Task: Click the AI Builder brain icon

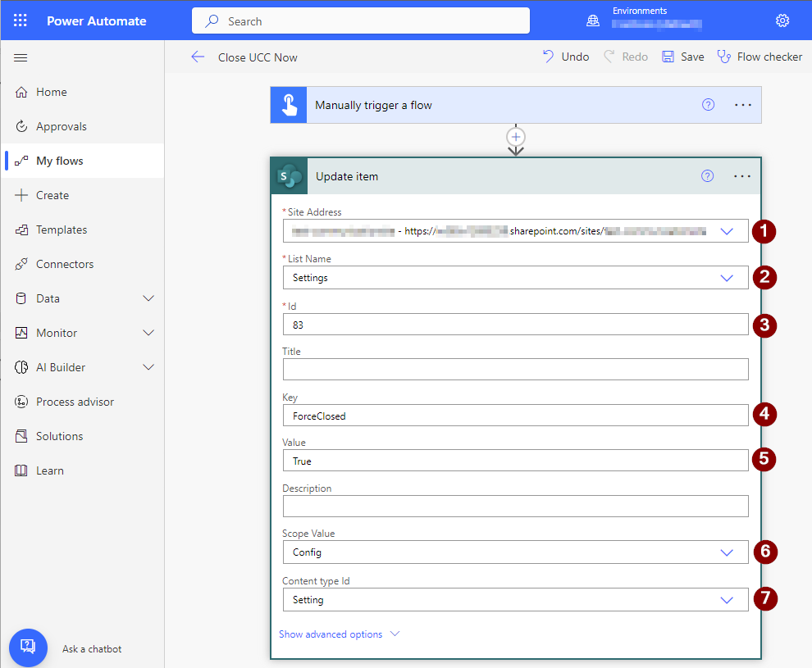Action: click(x=21, y=367)
